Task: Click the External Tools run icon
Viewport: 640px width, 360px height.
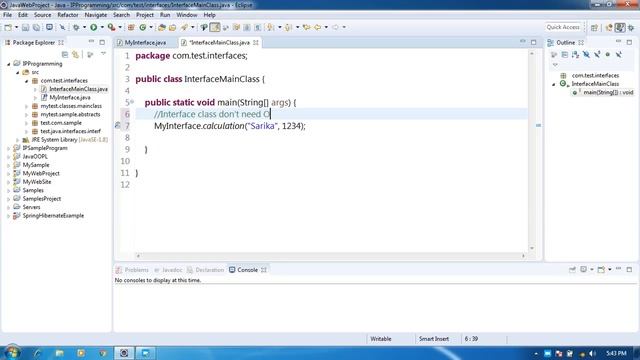Action: tap(111, 27)
